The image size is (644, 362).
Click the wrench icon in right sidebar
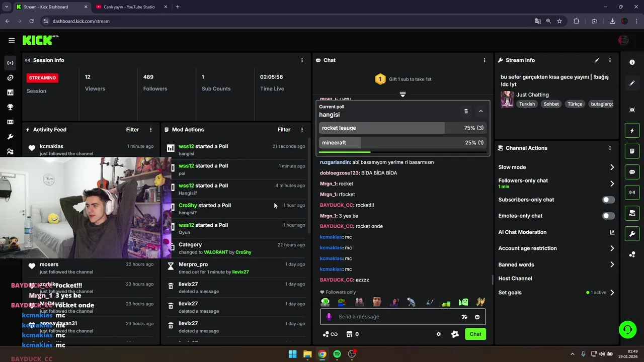632,234
